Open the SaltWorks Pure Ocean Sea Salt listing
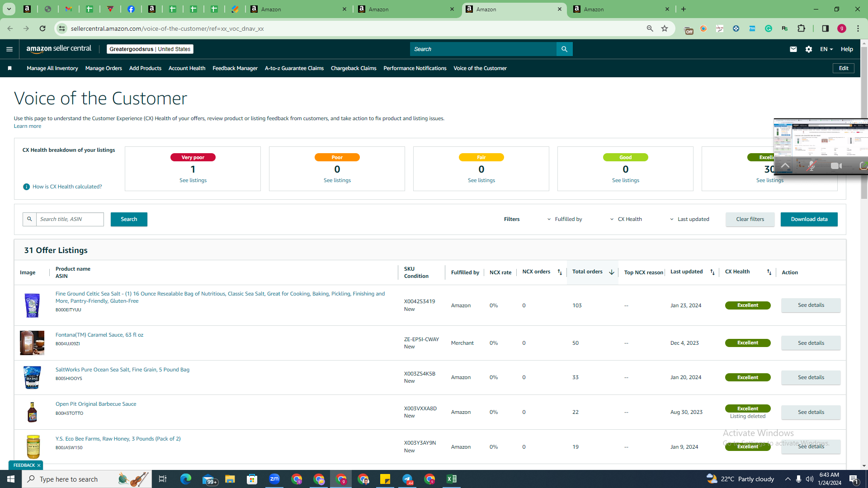 (123, 370)
